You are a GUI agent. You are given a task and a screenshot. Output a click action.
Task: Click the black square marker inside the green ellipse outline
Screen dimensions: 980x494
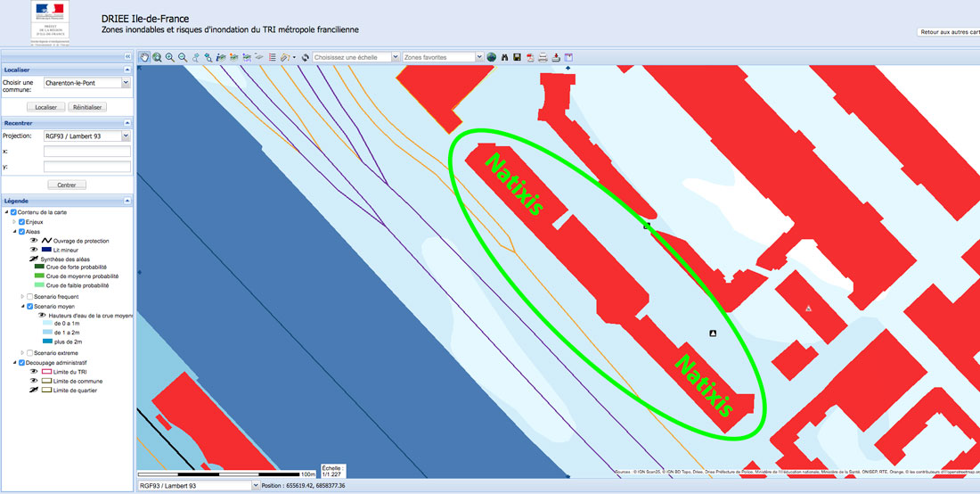click(648, 226)
